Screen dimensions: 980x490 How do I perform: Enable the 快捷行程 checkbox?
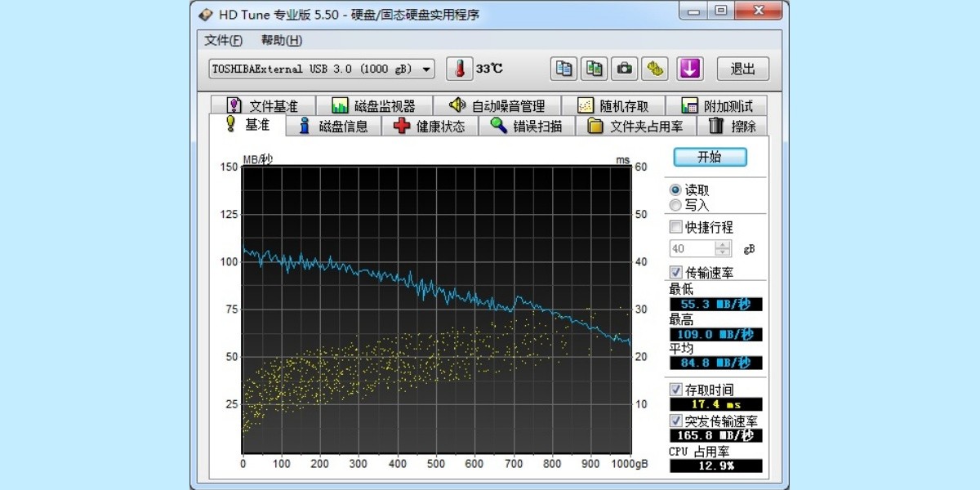[675, 227]
